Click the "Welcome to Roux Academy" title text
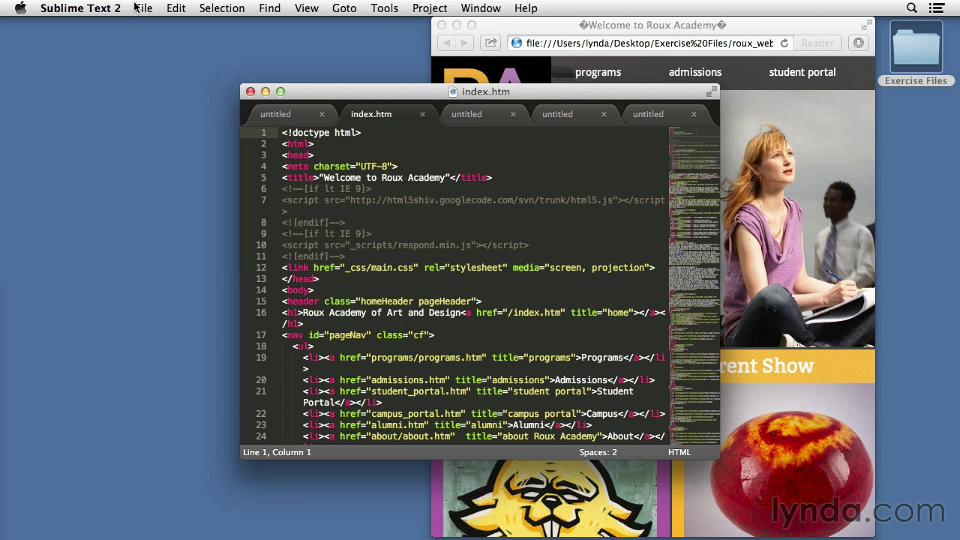 [384, 178]
